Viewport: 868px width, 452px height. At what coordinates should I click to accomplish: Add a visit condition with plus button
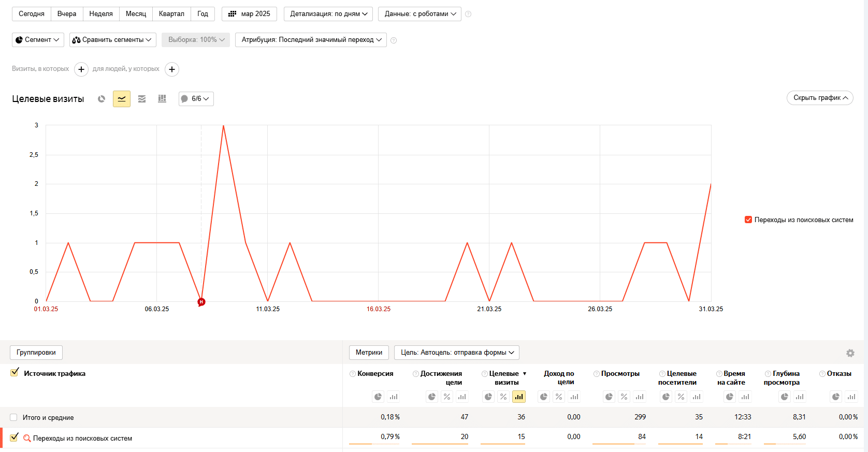[x=81, y=69]
